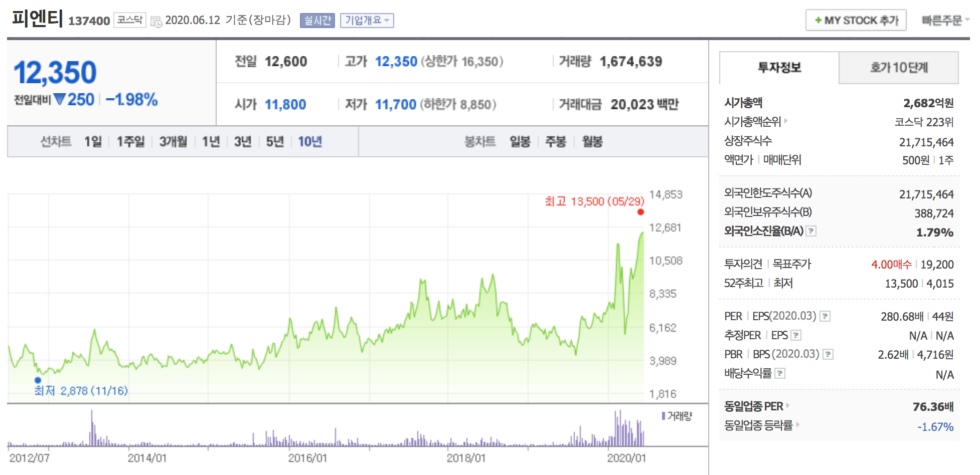Click the MY STOCK 추가 button
980x475 pixels.
click(x=856, y=21)
